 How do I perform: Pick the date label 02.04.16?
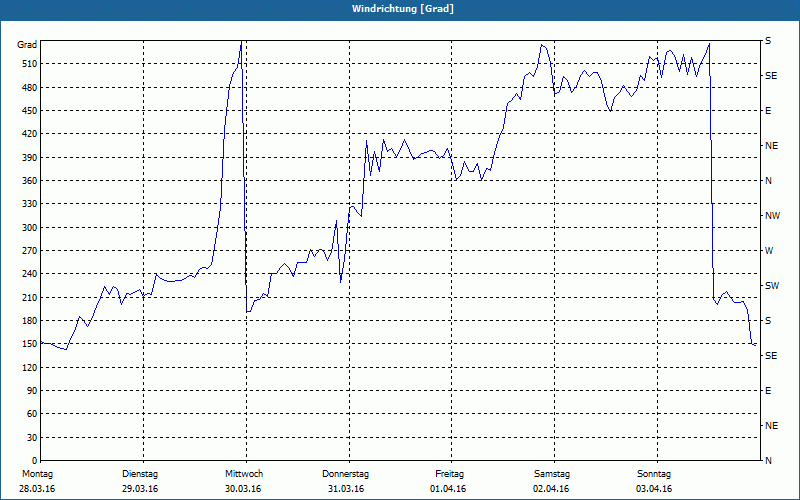coord(551,489)
